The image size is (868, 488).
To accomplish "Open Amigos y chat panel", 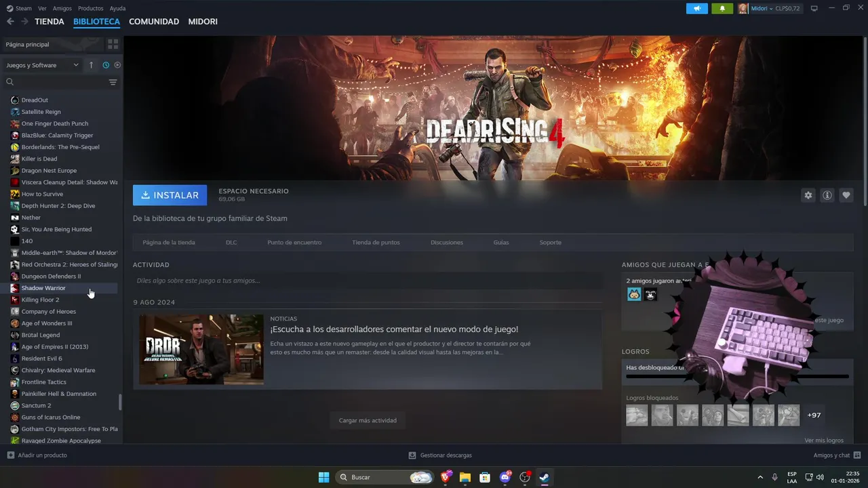I will click(x=837, y=455).
